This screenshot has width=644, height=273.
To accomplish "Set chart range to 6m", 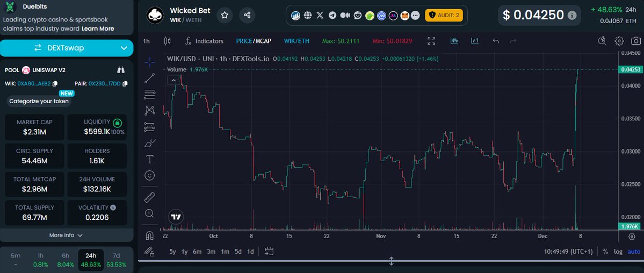I will (197, 252).
